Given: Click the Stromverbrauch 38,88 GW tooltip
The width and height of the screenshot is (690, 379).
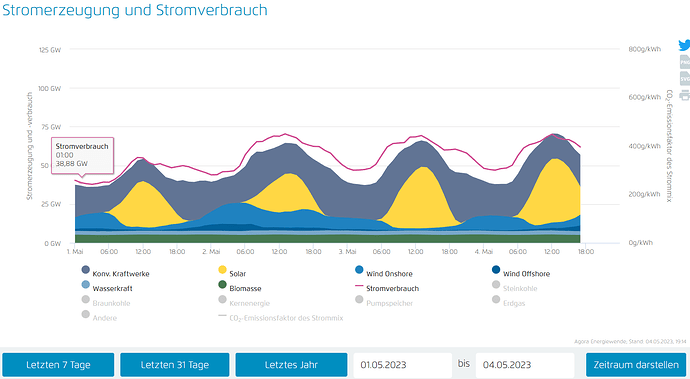Looking at the screenshot, I should tap(82, 155).
